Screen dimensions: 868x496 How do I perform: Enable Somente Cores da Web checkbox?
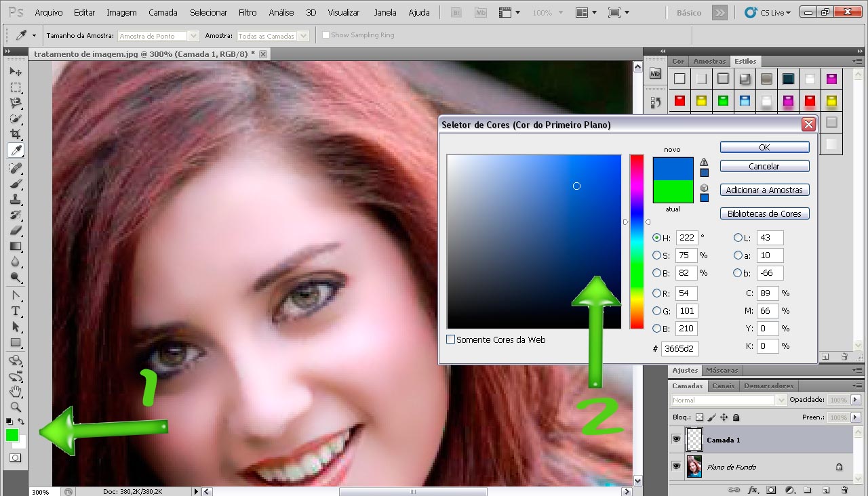[x=450, y=339]
